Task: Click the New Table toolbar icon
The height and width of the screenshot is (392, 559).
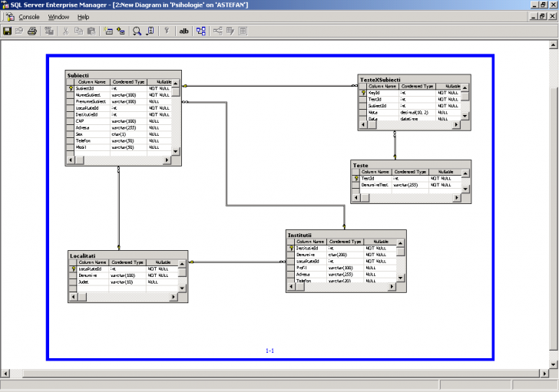Action: coord(108,31)
